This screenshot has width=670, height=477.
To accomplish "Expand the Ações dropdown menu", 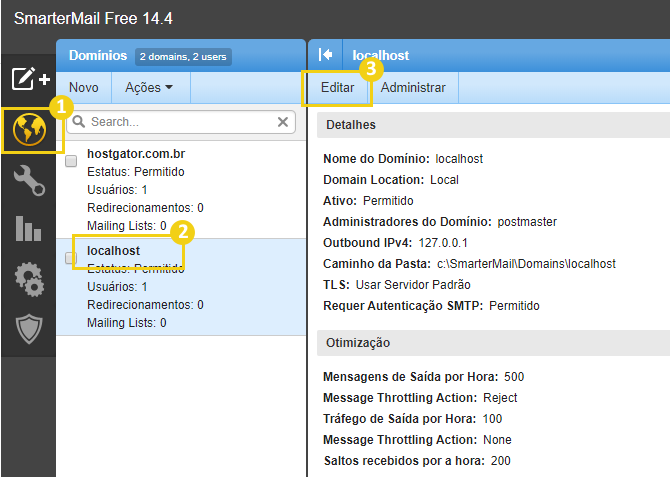I will 149,87.
